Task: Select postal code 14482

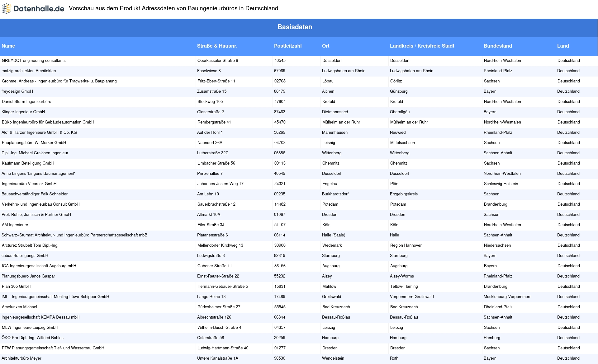Action: [280, 204]
